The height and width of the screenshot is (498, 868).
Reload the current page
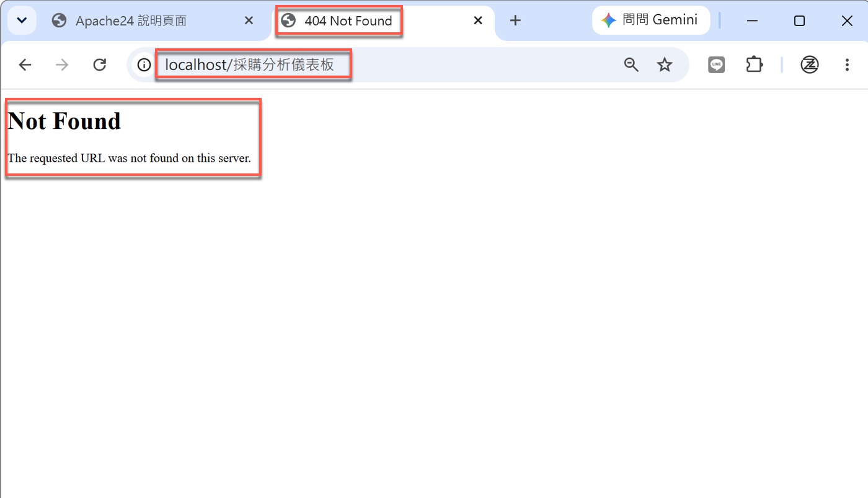[x=99, y=64]
